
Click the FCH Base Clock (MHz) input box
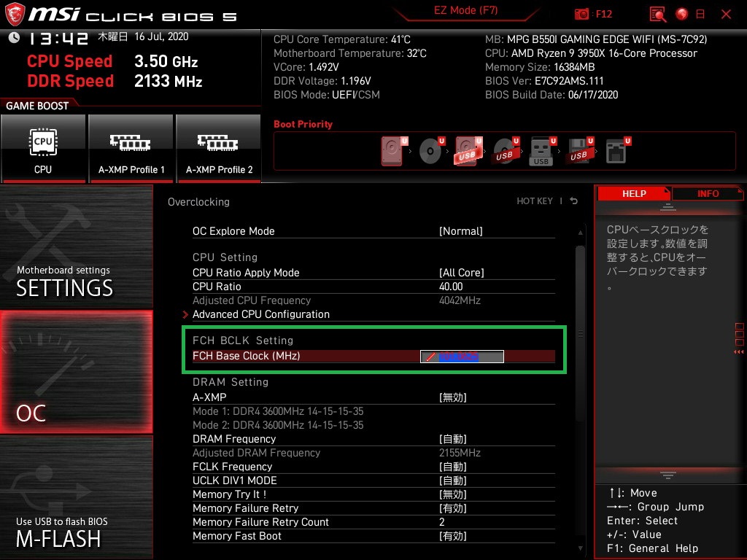click(462, 356)
